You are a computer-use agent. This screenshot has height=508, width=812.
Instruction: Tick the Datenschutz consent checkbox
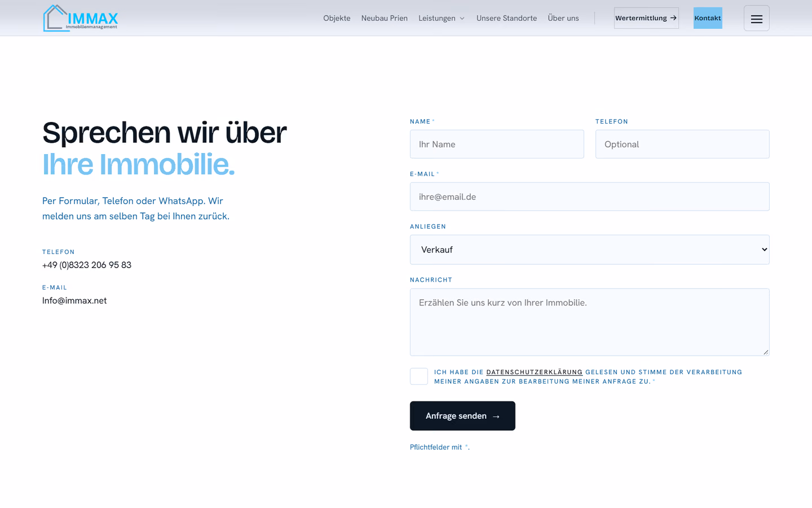419,376
